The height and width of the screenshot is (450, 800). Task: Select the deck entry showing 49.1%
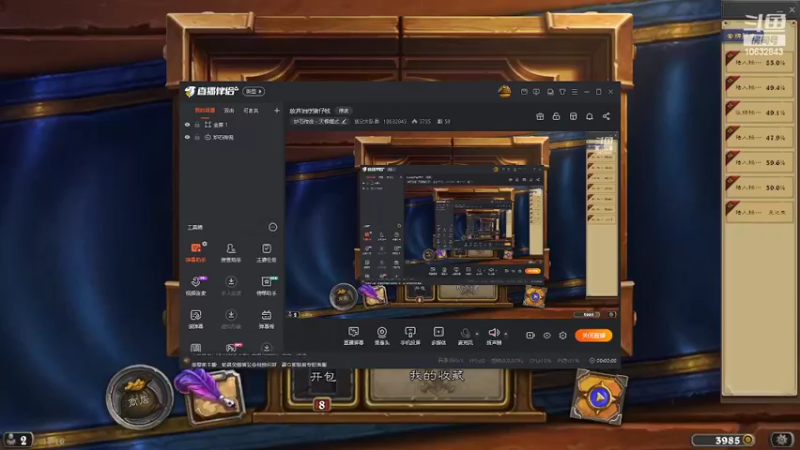759,112
